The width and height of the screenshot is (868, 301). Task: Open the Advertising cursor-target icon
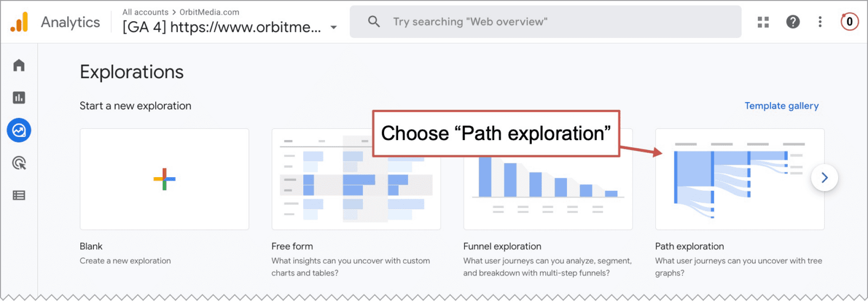19,163
